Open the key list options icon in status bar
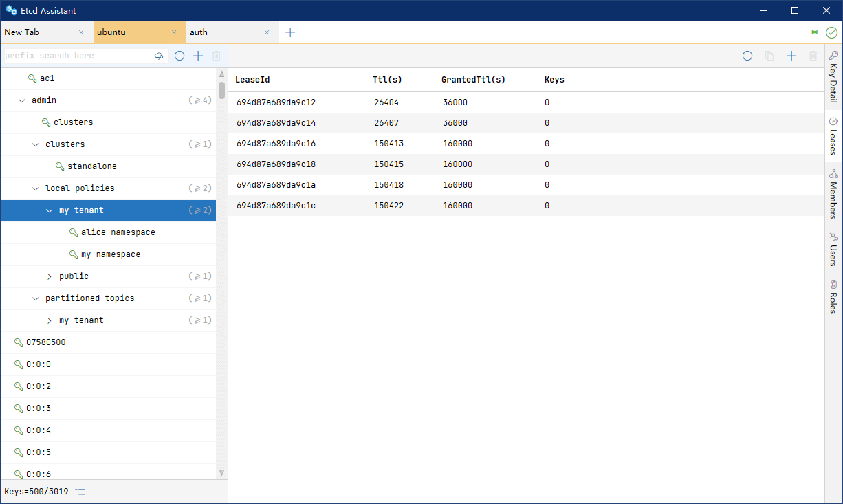The width and height of the screenshot is (843, 504). (80, 492)
